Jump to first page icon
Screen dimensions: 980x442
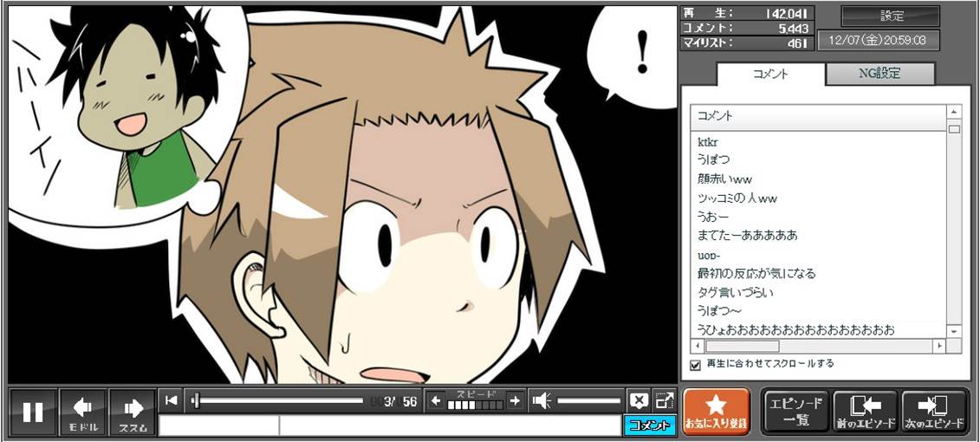coord(172,400)
